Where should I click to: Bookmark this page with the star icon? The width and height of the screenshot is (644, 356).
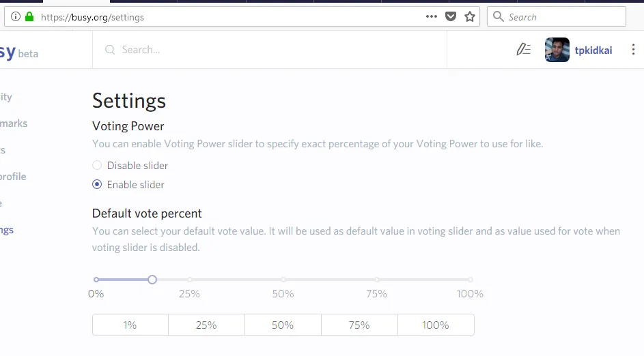[x=469, y=17]
